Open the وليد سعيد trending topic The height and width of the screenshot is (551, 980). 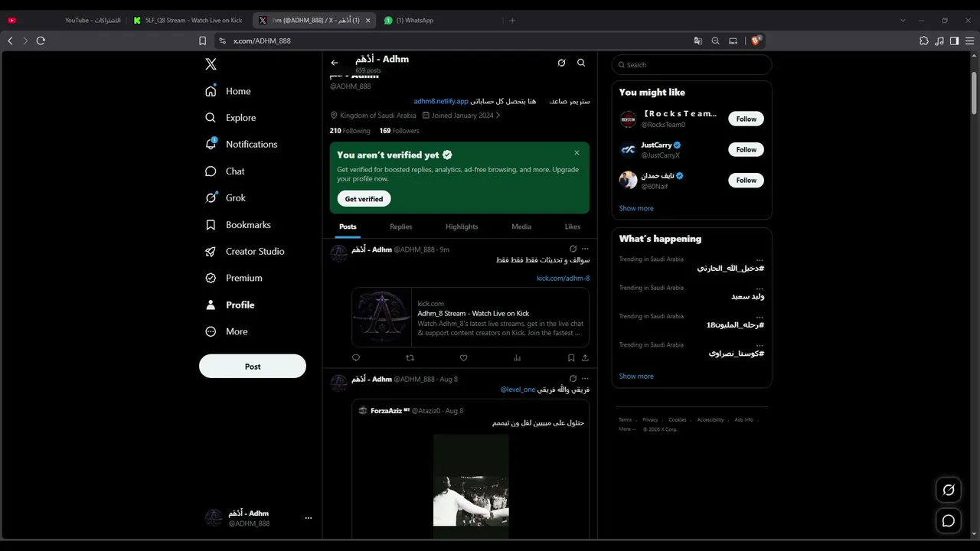[x=747, y=296]
